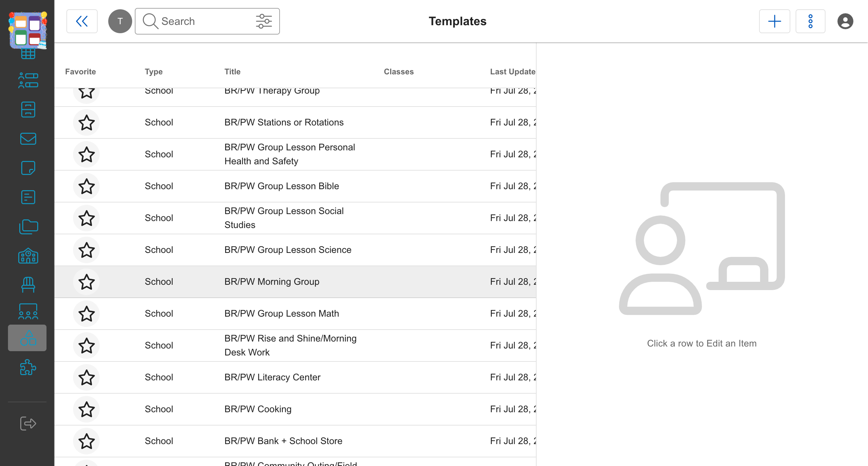Viewport: 868px width, 466px height.
Task: Open the BR/PW Cooking title
Action: coord(258,409)
